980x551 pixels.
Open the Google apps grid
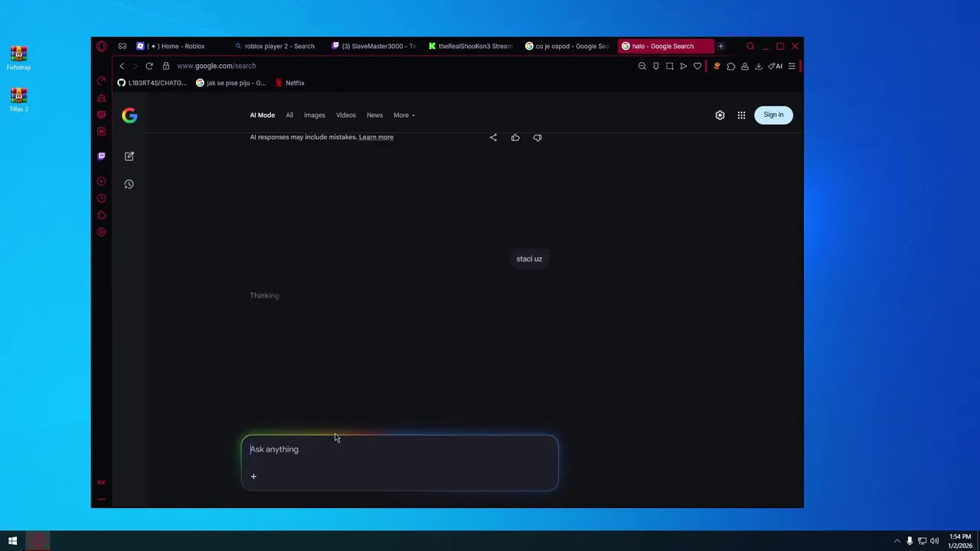pos(741,116)
